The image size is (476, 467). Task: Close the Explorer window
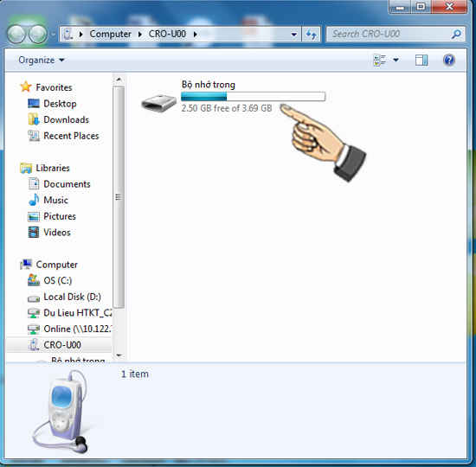(449, 7)
